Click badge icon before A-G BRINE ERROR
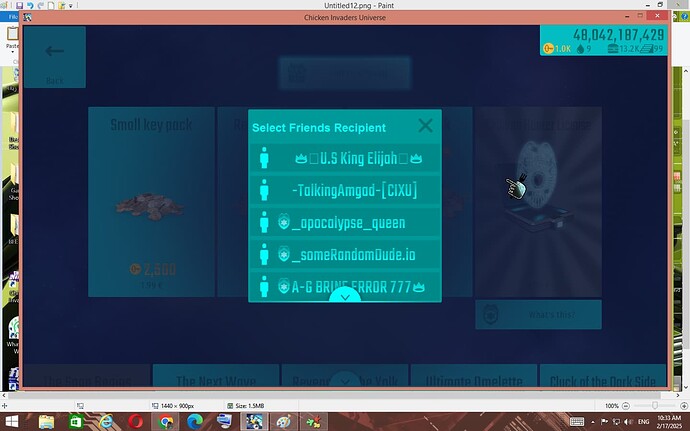 [284, 287]
